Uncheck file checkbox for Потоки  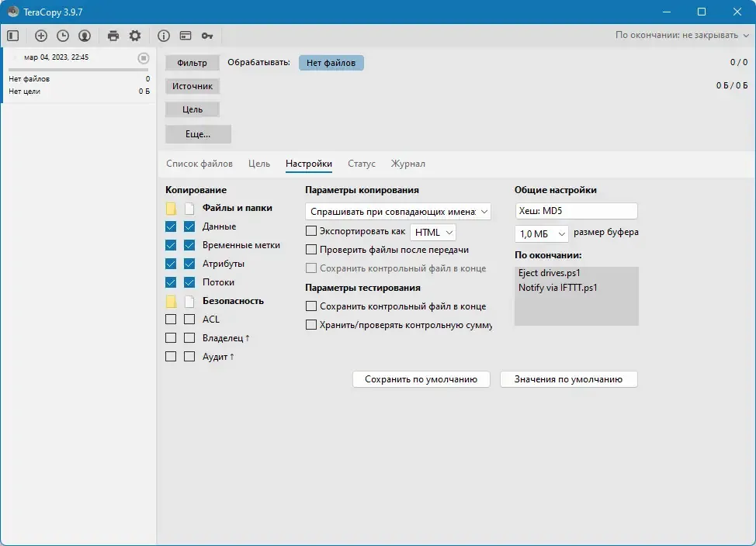189,282
